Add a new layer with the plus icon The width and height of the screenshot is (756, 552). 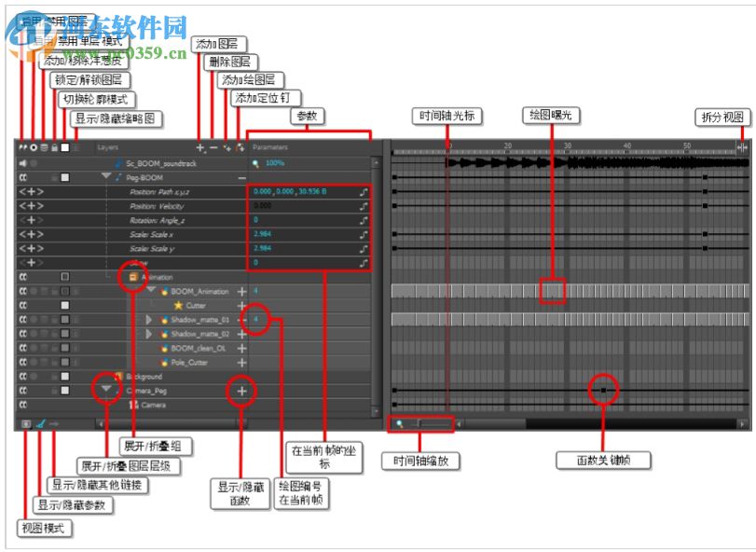pyautogui.click(x=199, y=147)
